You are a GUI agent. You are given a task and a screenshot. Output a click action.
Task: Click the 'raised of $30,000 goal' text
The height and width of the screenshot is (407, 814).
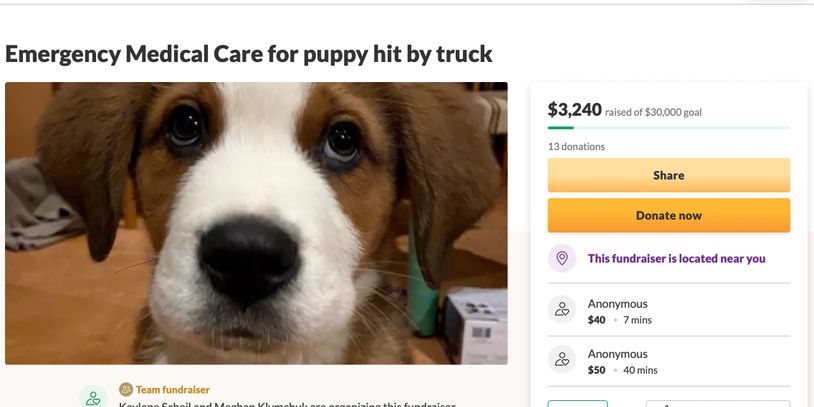[x=653, y=112]
